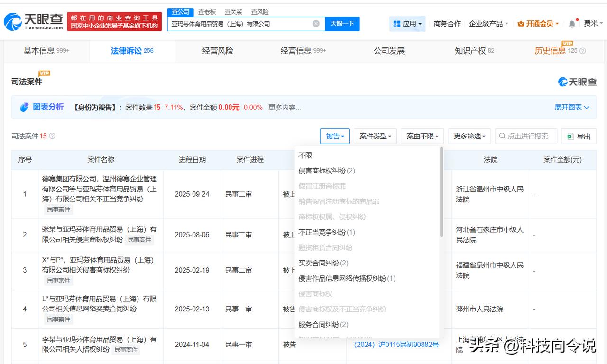Choose 侵害商标权纠纷 (2) from the list
Screen dimensions: 607x364
click(x=327, y=171)
